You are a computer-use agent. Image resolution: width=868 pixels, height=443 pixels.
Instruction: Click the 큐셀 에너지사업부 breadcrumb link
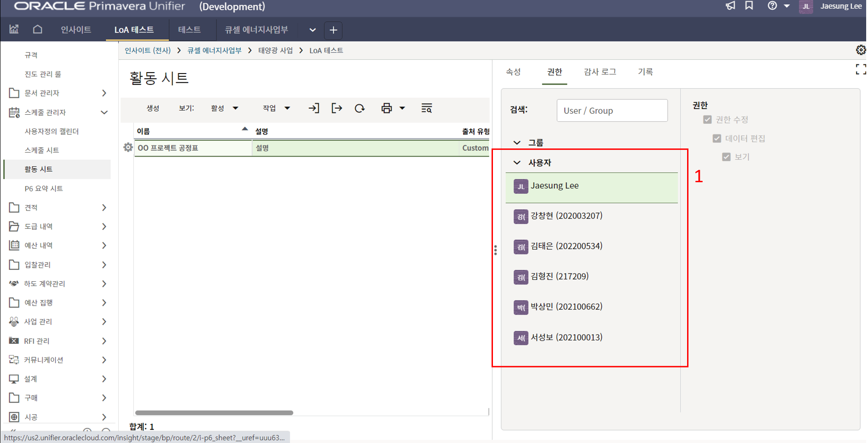click(214, 50)
